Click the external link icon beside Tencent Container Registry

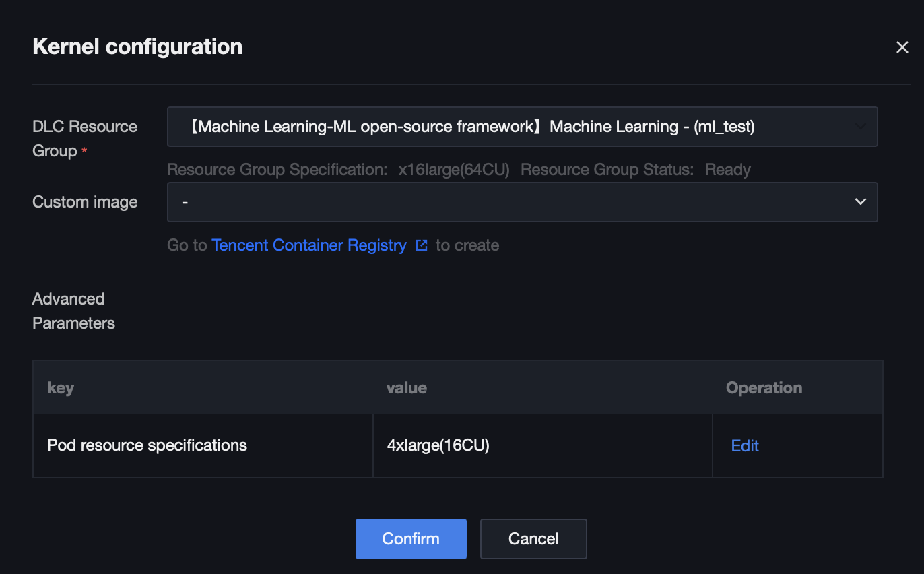coord(422,245)
